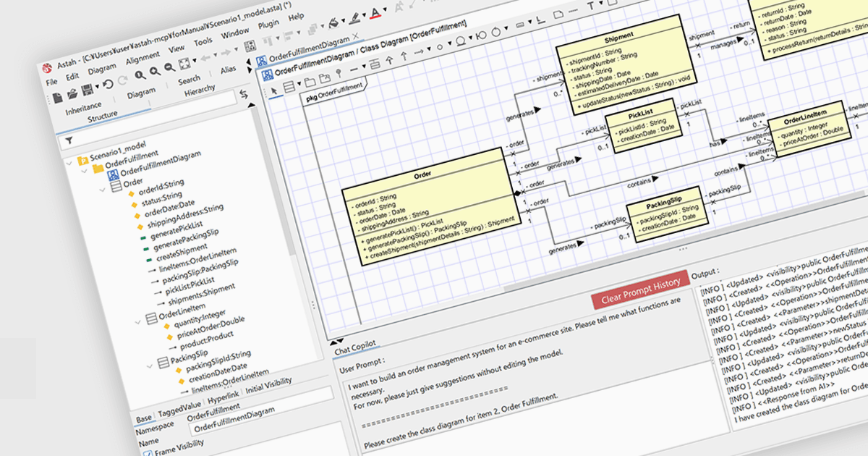Collapse the Order class tree node
The width and height of the screenshot is (868, 456).
(103, 190)
